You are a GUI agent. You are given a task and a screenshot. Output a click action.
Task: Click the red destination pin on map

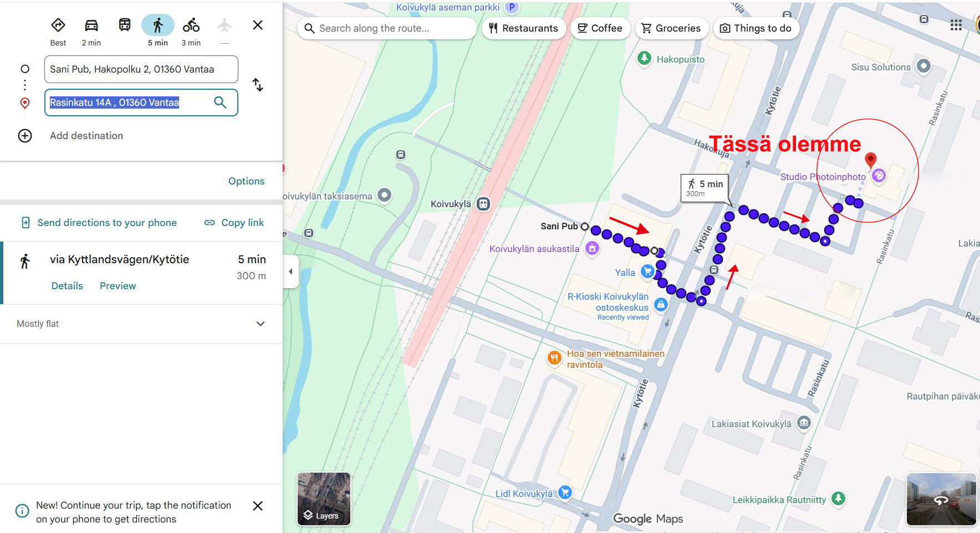coord(871,160)
